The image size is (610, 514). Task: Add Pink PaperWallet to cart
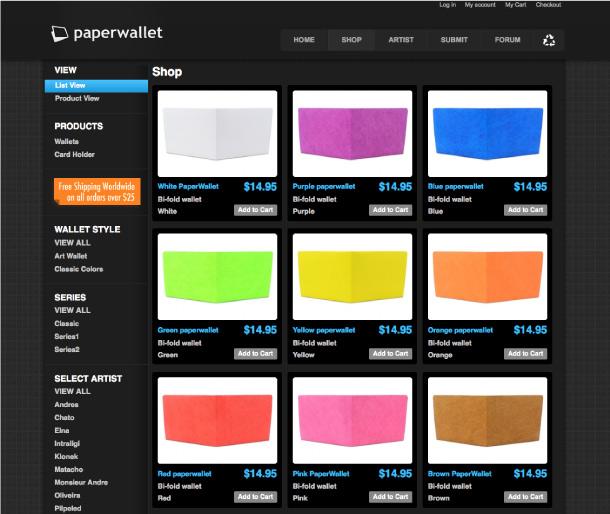(391, 497)
